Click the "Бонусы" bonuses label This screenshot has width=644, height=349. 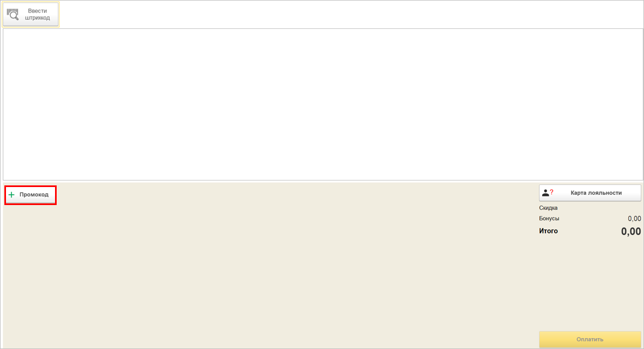click(549, 219)
